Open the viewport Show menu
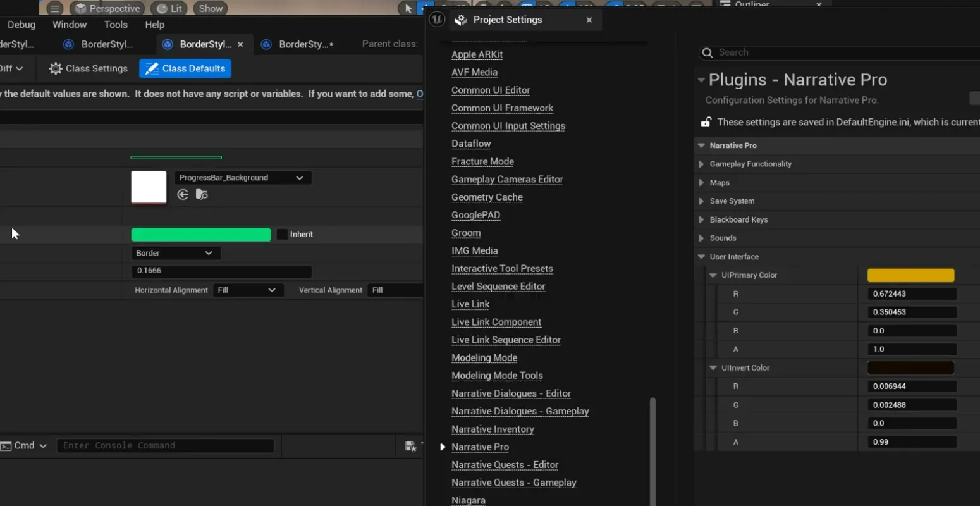 (211, 8)
